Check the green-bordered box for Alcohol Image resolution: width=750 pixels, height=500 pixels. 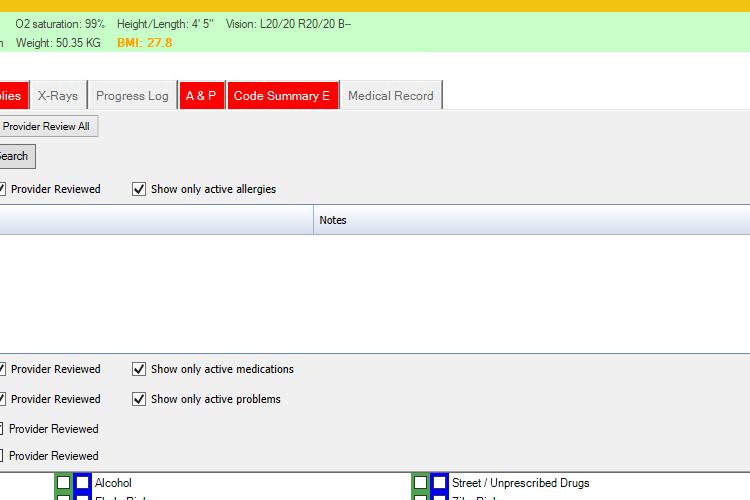[x=63, y=482]
